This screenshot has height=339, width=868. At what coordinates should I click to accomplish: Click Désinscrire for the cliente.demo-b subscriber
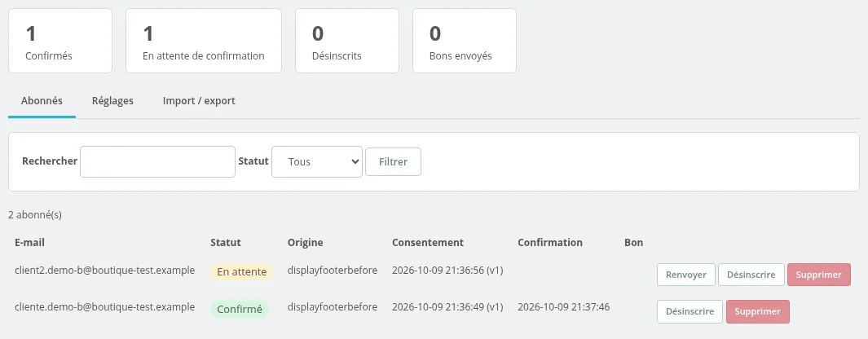[690, 311]
